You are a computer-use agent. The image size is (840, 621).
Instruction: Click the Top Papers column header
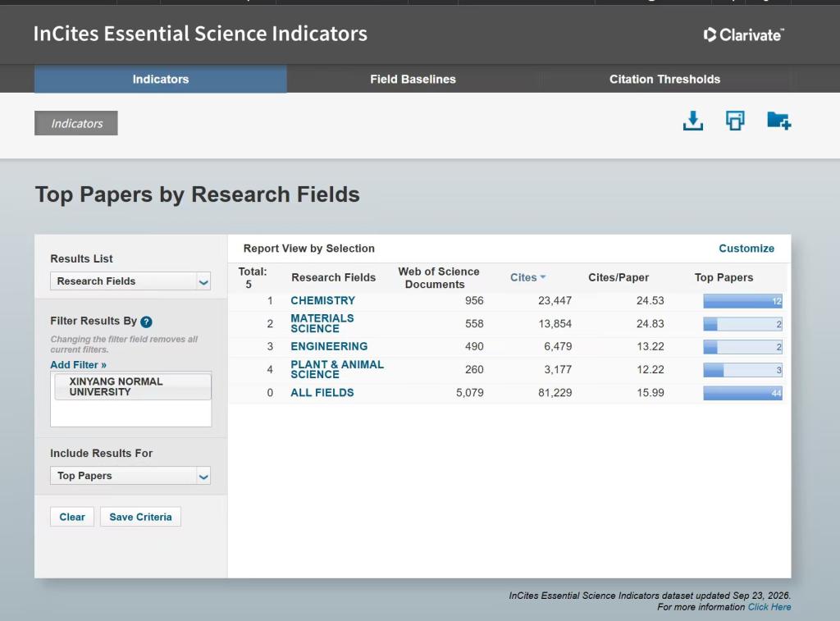tap(724, 277)
